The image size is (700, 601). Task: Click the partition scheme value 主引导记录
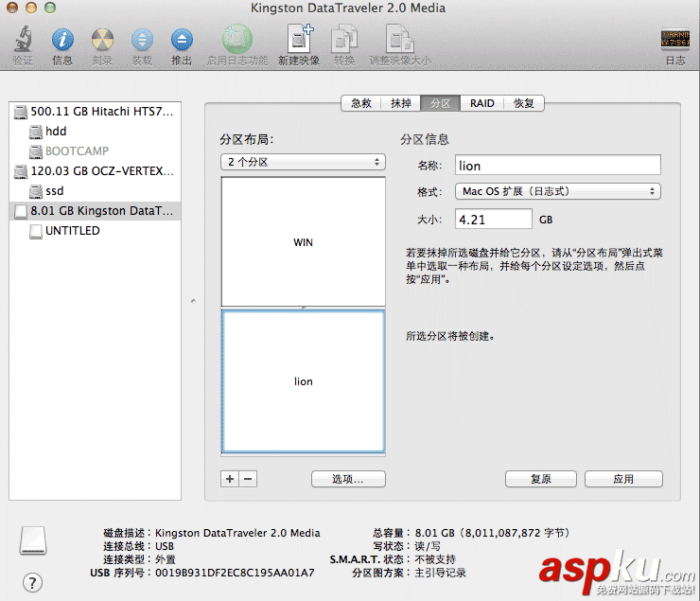(x=440, y=573)
